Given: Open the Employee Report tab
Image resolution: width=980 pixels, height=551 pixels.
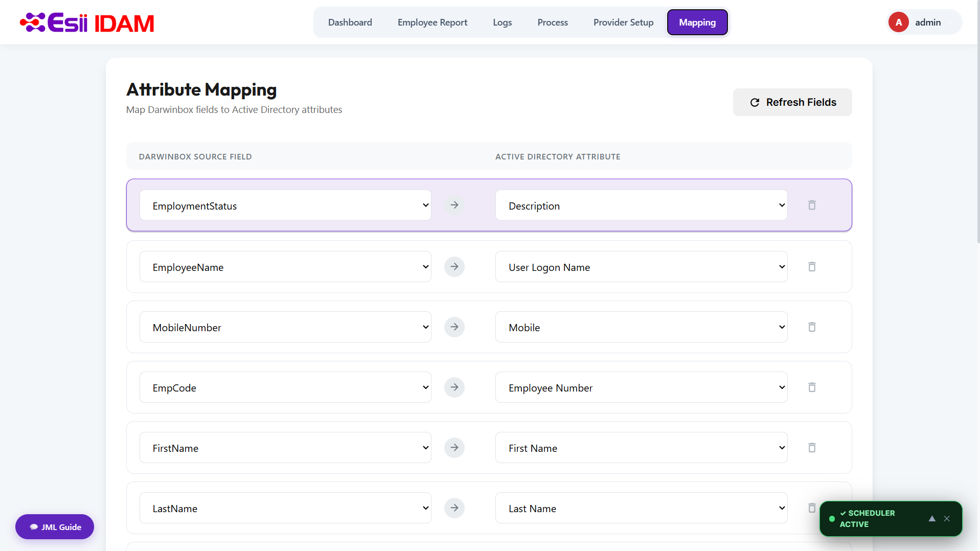Looking at the screenshot, I should 432,22.
